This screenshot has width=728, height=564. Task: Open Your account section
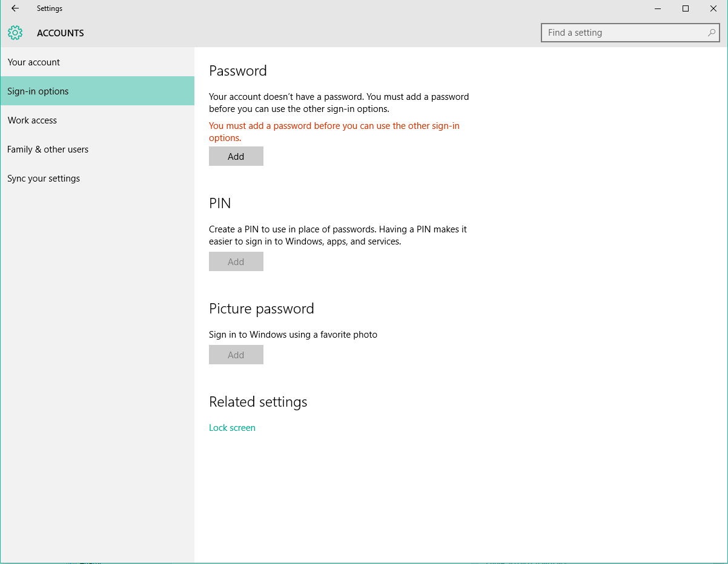pyautogui.click(x=98, y=62)
